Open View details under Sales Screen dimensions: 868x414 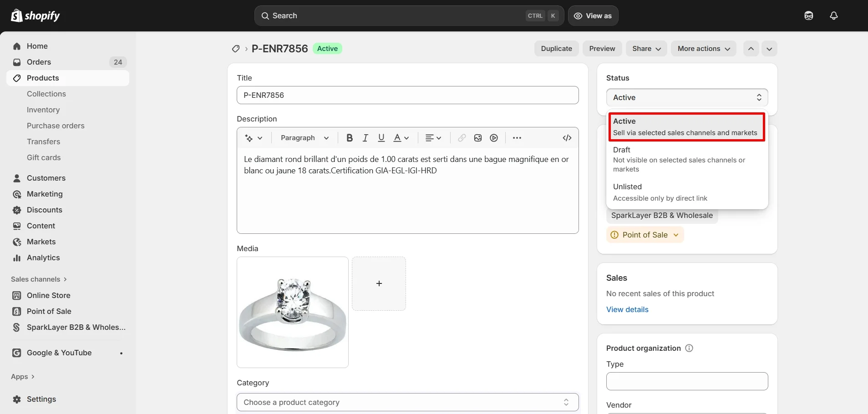click(x=627, y=309)
